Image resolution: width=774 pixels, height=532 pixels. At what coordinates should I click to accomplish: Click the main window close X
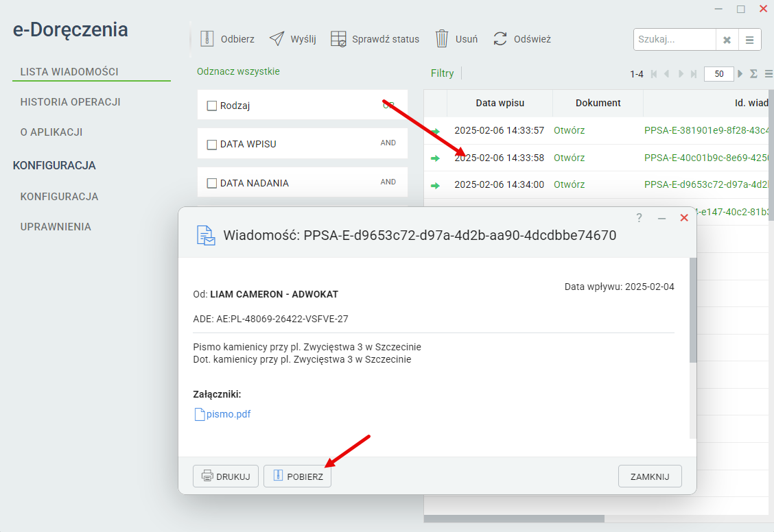click(x=763, y=9)
